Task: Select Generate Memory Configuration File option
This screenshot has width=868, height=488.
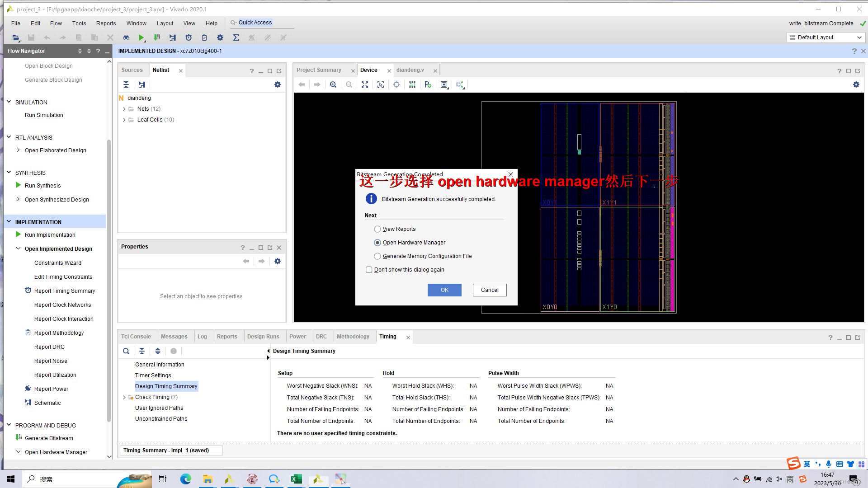Action: click(377, 256)
